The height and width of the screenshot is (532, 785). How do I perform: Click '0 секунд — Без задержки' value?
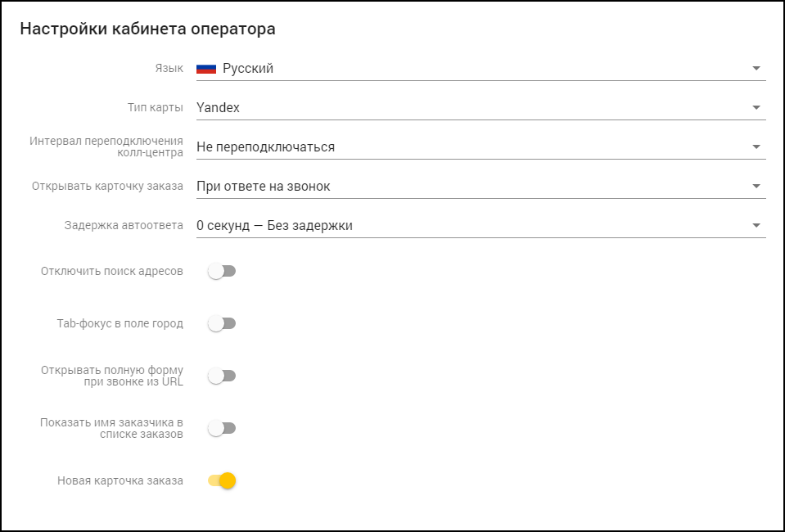[x=274, y=225]
